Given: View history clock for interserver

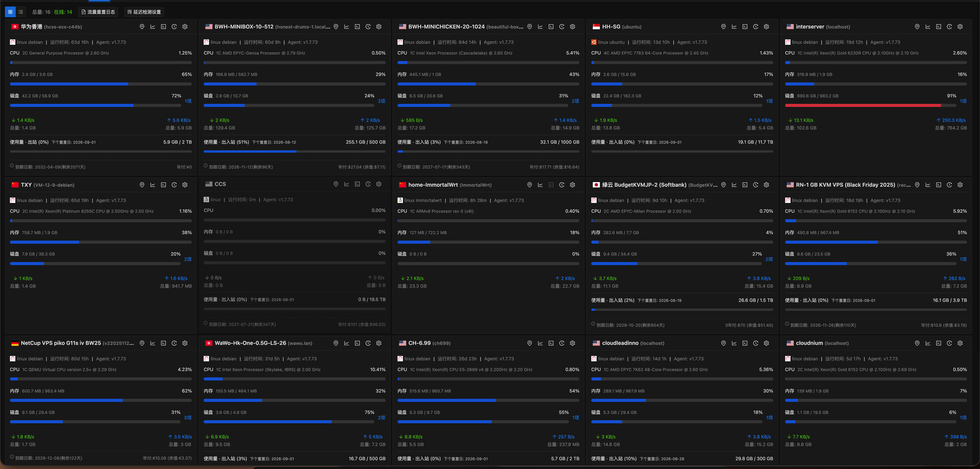Looking at the screenshot, I should point(949,27).
